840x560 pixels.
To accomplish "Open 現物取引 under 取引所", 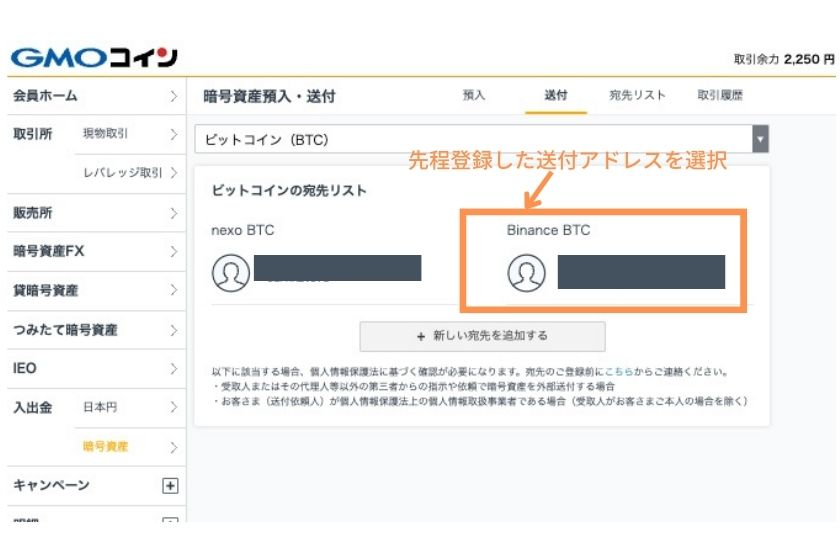I will [130, 133].
